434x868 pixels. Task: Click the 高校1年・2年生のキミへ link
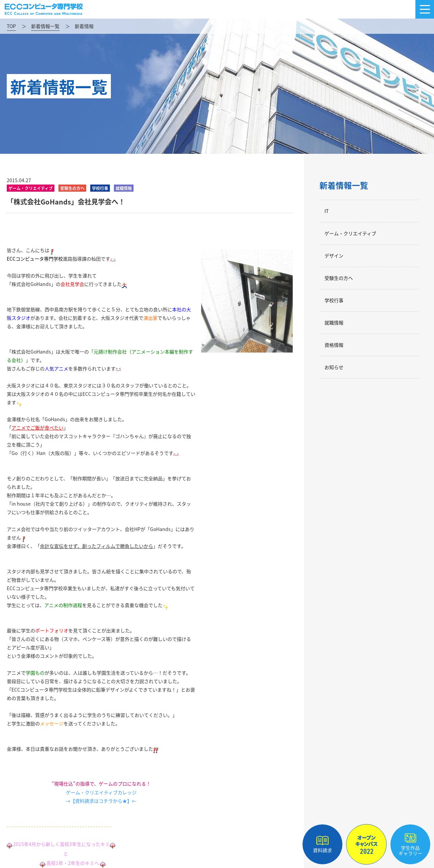[x=73, y=863]
